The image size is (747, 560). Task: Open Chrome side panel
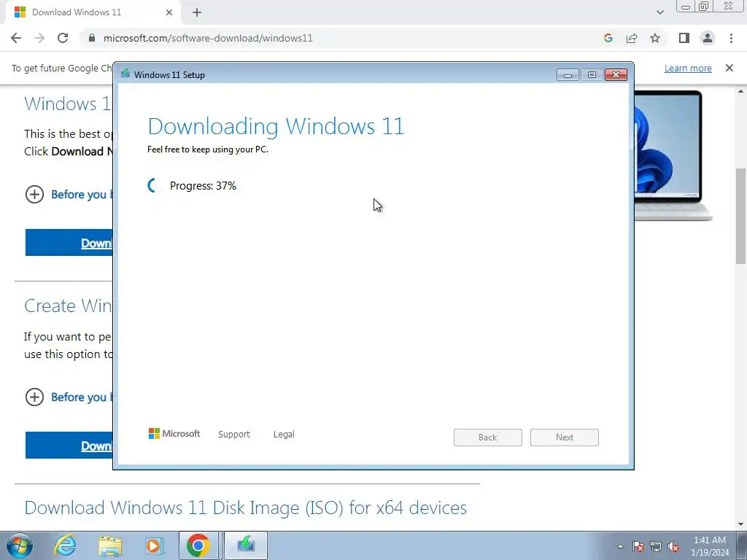click(684, 38)
